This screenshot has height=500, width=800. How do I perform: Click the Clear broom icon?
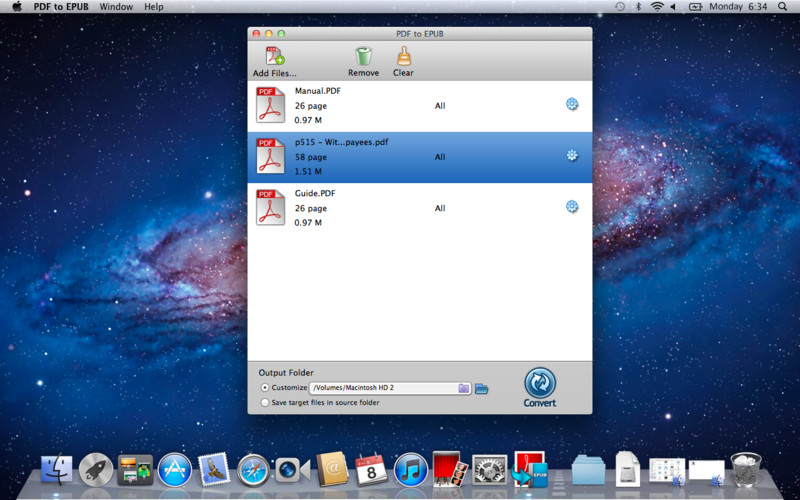coord(404,56)
